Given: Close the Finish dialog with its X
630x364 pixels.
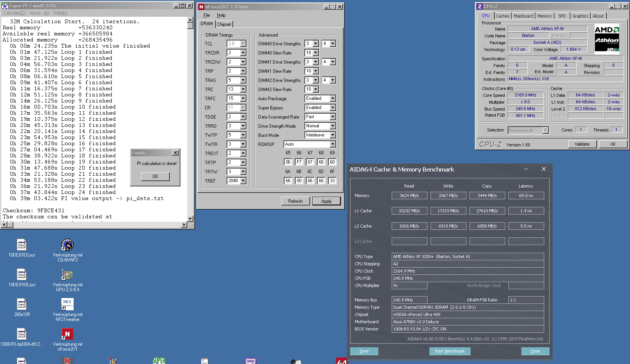Looking at the screenshot, I should [175, 153].
